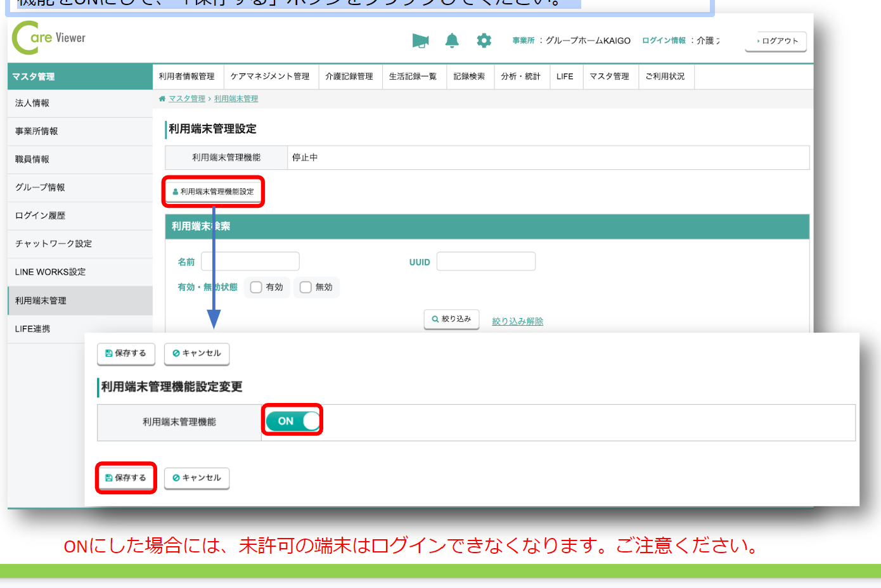Click the 絞り込み search button
Screen dimensions: 881x588
[451, 319]
